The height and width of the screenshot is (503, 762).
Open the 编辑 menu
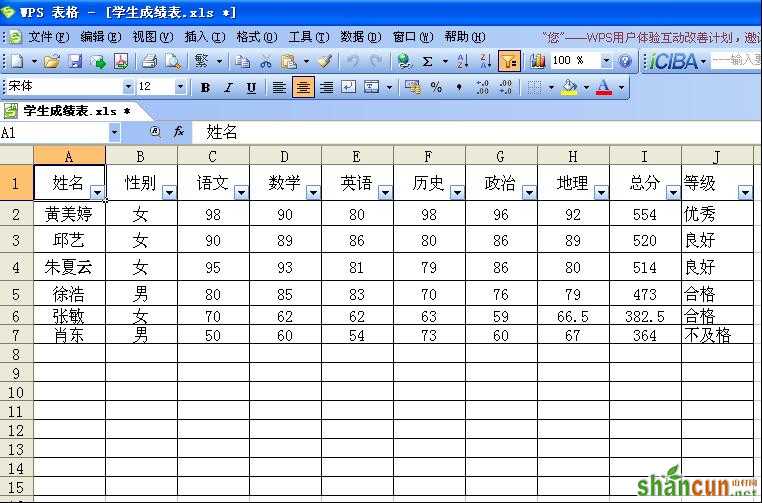pos(101,37)
